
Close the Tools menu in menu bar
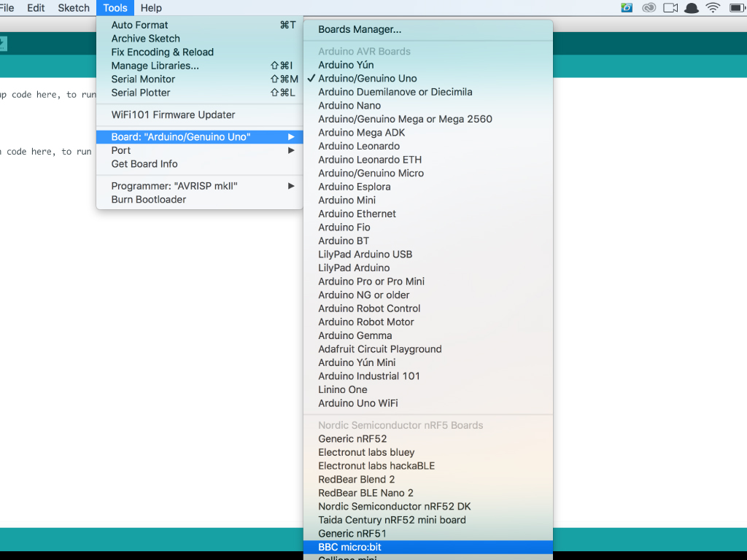point(115,8)
